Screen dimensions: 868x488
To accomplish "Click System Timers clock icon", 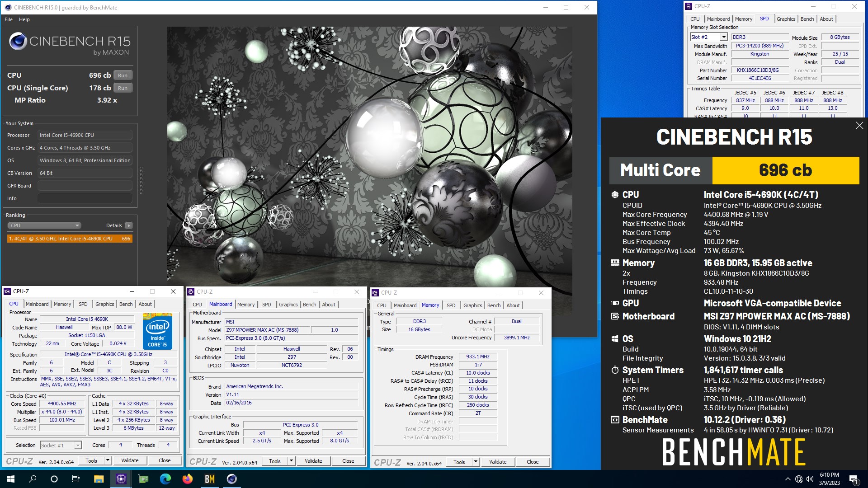I will pyautogui.click(x=615, y=370).
